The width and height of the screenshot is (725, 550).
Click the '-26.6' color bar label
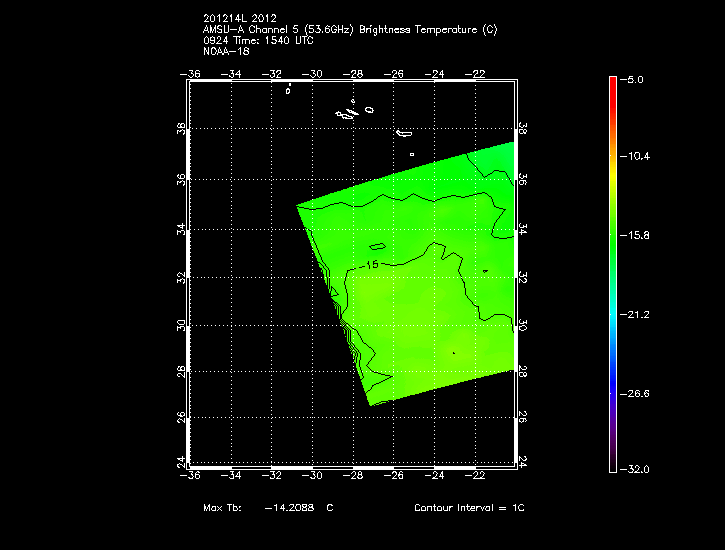click(638, 393)
